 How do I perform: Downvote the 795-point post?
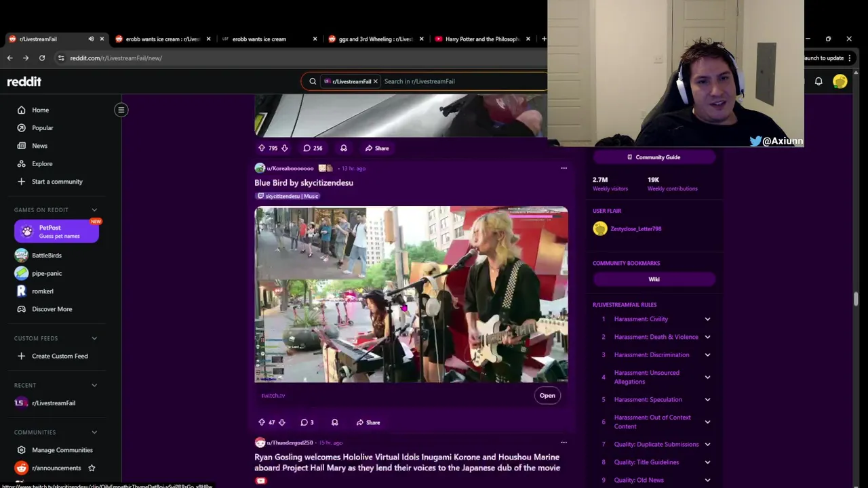tap(284, 148)
